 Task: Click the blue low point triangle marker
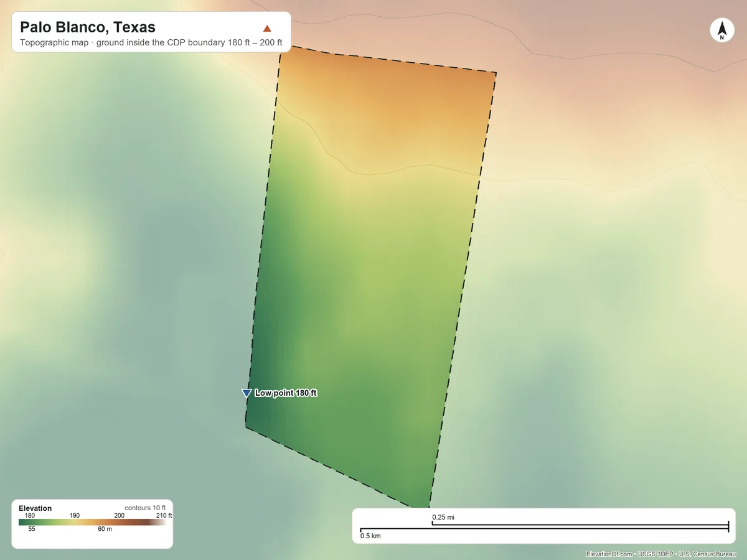tap(247, 393)
